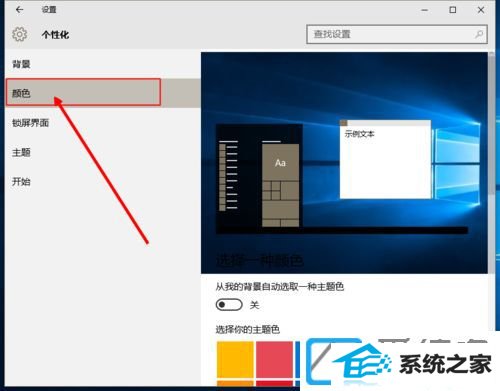Viewport: 500px width, 391px height.
Task: Open the 开始 settings section
Action: point(21,182)
